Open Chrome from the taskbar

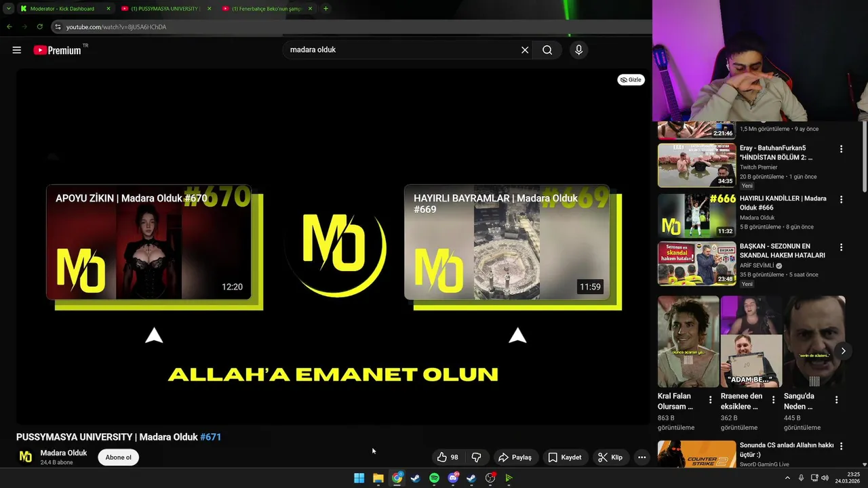[397, 478]
